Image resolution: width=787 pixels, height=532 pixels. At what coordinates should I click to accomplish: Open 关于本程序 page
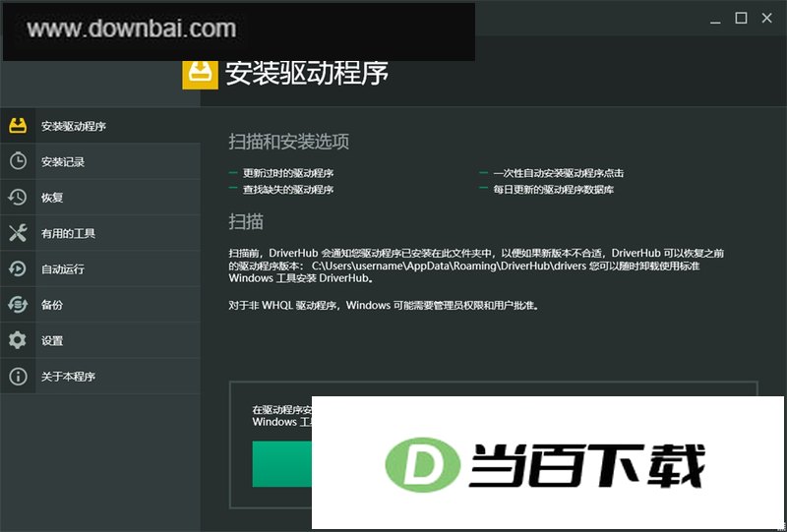pyautogui.click(x=100, y=376)
